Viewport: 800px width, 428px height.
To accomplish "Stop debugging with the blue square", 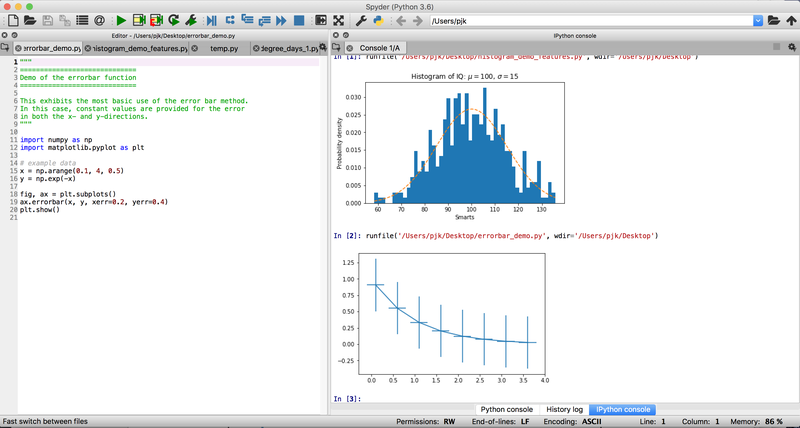I will point(299,20).
